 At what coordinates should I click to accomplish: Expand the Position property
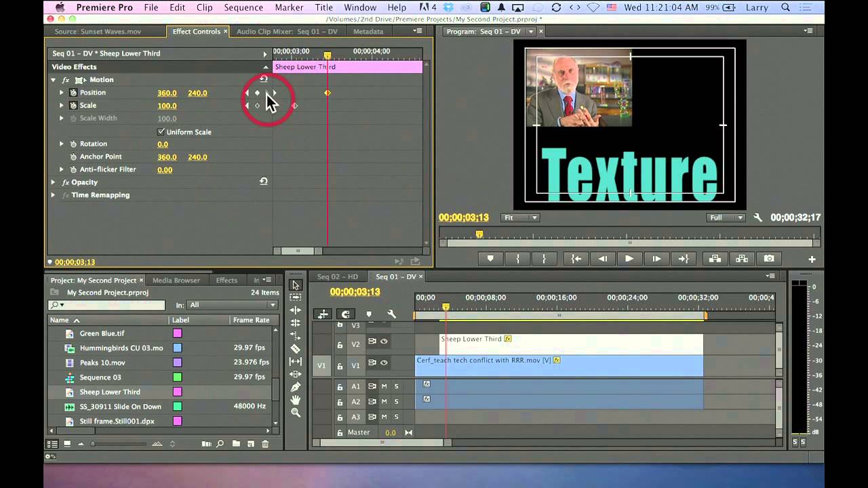pos(61,93)
